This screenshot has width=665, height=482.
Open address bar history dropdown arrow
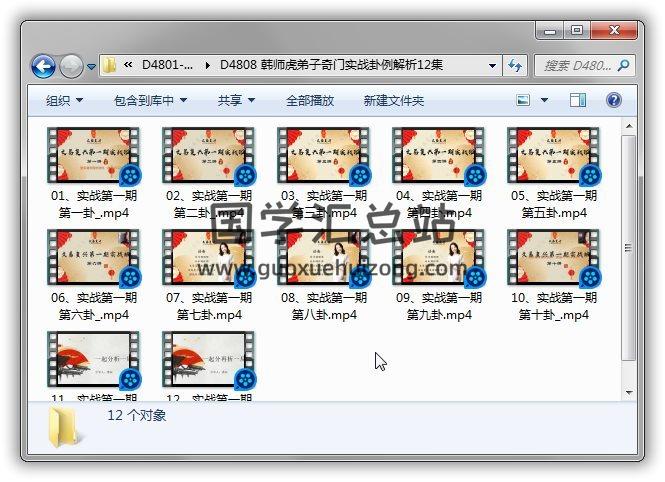[492, 66]
